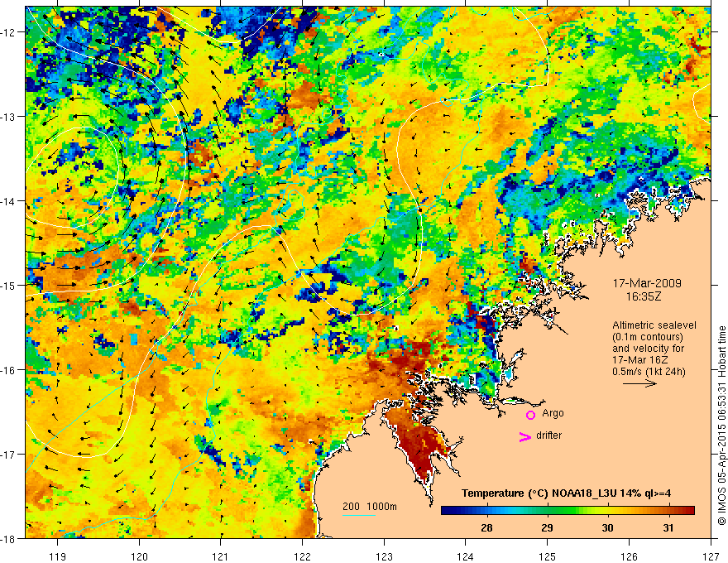Click the 0.5m/s velocity scale arrow
Viewport: 728px width, 563px height.
coord(639,383)
